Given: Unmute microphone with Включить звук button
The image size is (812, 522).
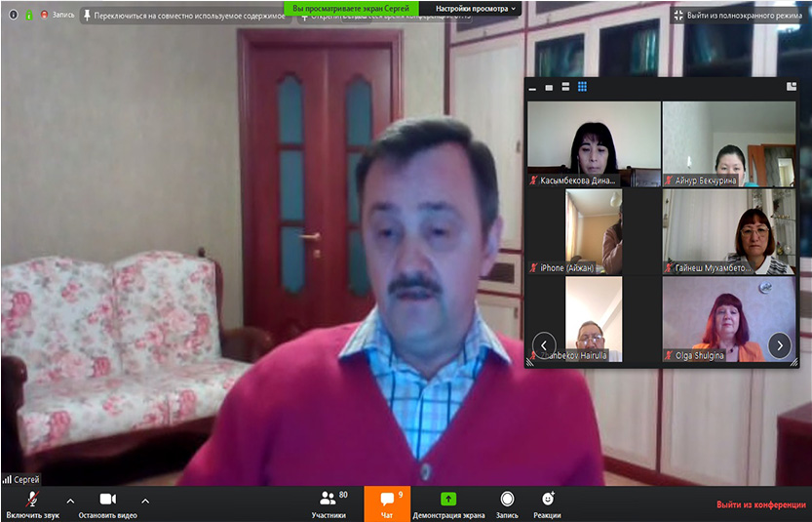Looking at the screenshot, I should point(32,502).
